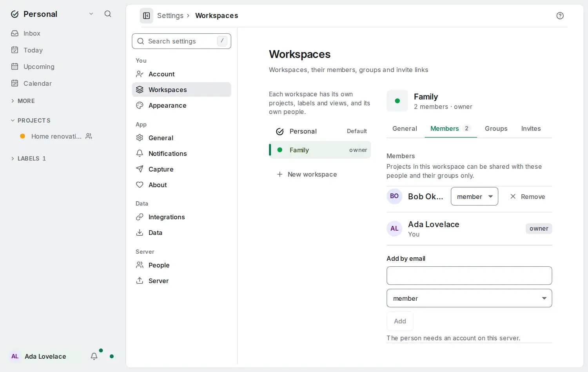Expand the Personal workspace switcher chevron
Viewport: 588px width, 372px height.
(x=91, y=14)
